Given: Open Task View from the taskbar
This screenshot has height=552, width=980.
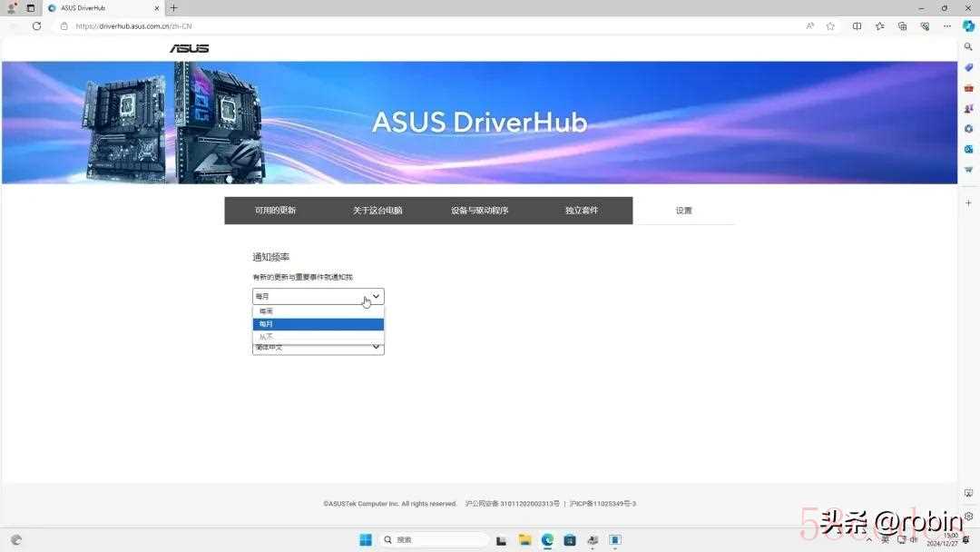Looking at the screenshot, I should 501,540.
